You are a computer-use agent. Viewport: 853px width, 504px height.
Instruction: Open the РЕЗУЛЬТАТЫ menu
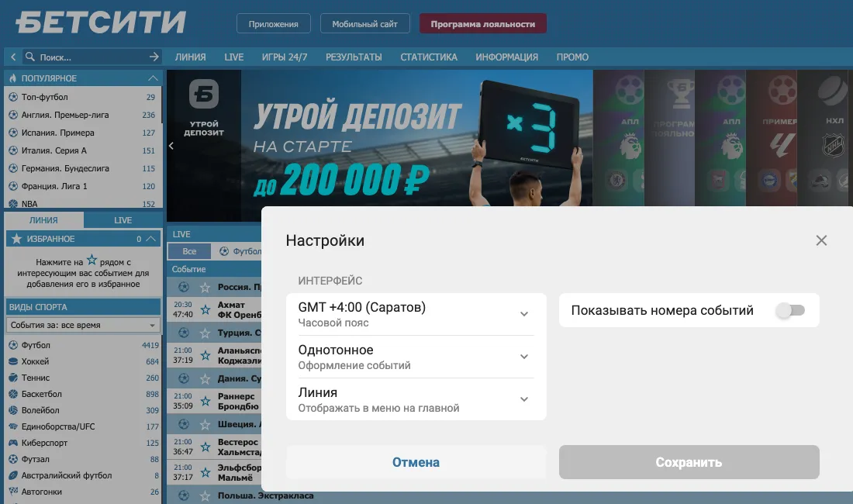coord(354,57)
